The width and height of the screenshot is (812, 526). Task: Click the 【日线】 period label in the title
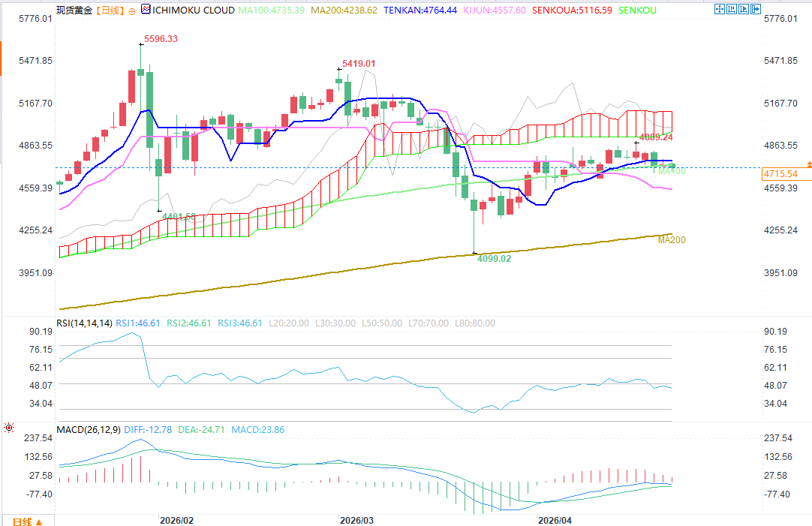[x=110, y=11]
